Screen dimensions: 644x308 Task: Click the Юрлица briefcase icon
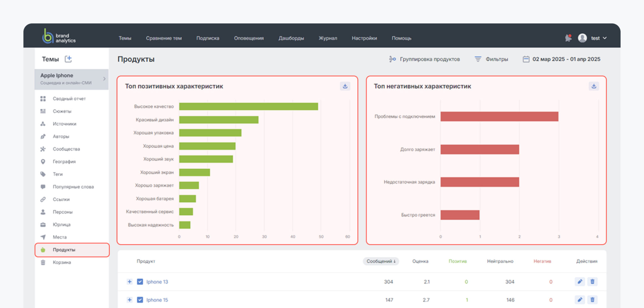click(x=43, y=225)
